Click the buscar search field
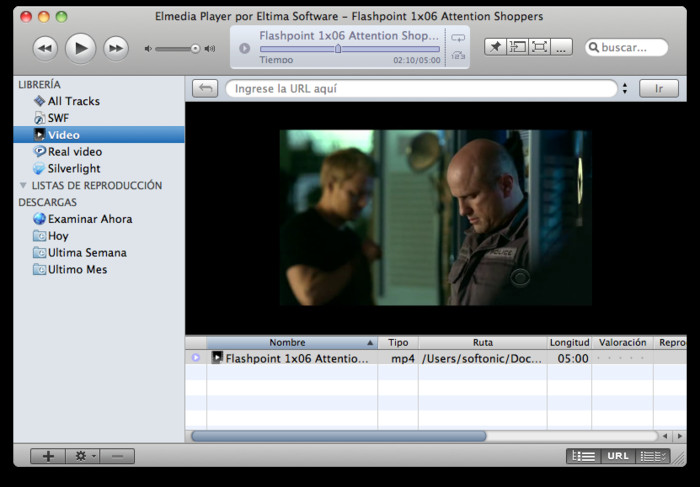Viewport: 700px width, 487px height. (x=626, y=47)
